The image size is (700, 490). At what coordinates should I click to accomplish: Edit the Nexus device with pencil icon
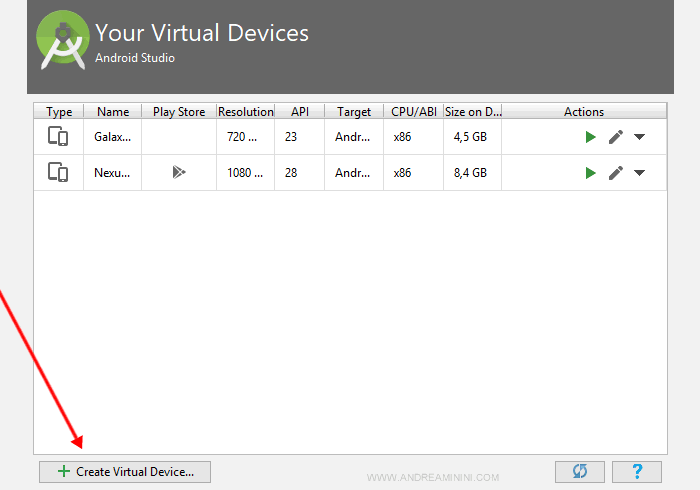pyautogui.click(x=616, y=173)
